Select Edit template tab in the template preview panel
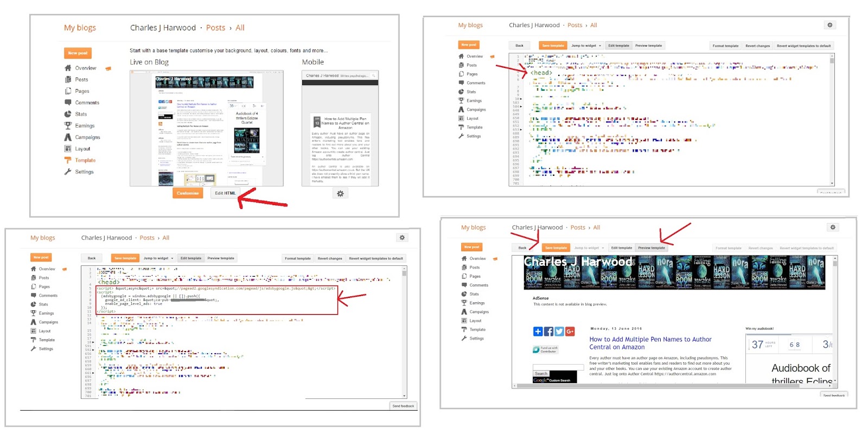868x440 pixels. (622, 248)
